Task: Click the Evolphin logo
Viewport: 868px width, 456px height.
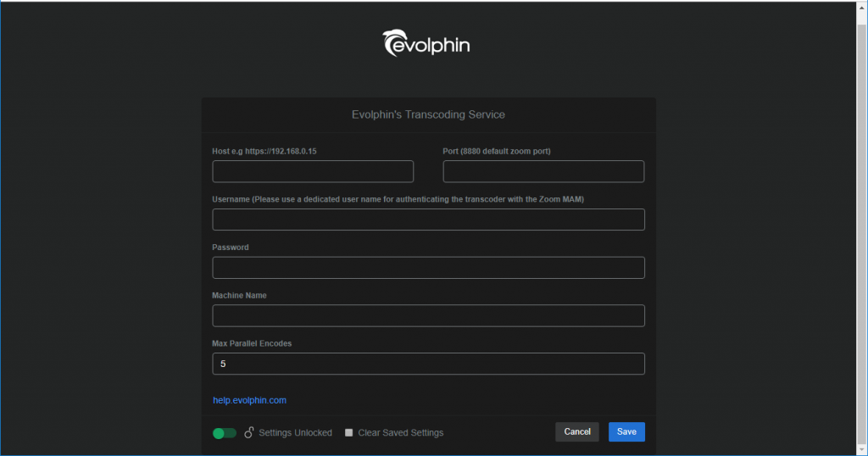Action: [426, 43]
